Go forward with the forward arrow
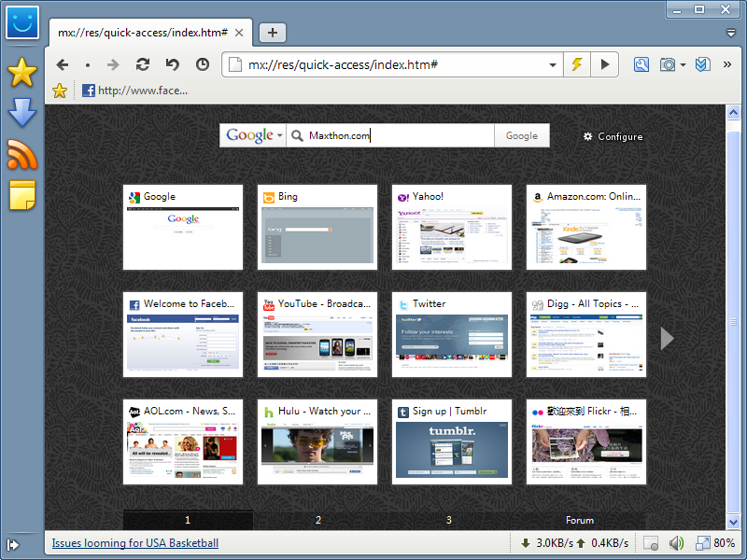 click(113, 64)
